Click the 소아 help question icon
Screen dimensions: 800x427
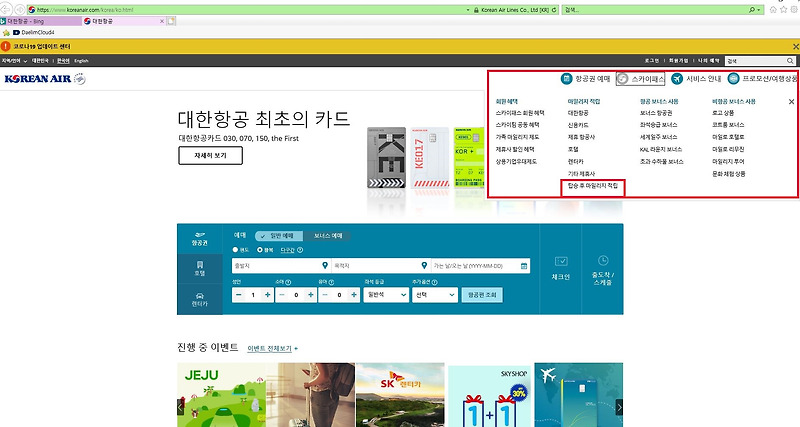pyautogui.click(x=288, y=282)
